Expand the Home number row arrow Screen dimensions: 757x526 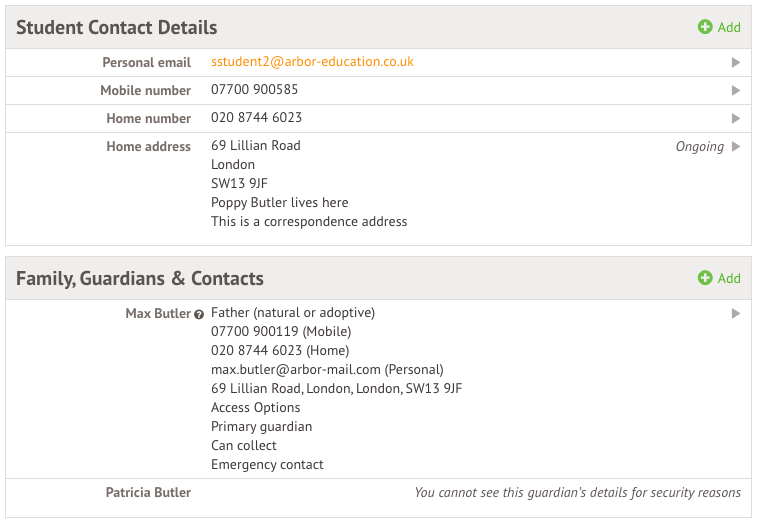point(736,118)
